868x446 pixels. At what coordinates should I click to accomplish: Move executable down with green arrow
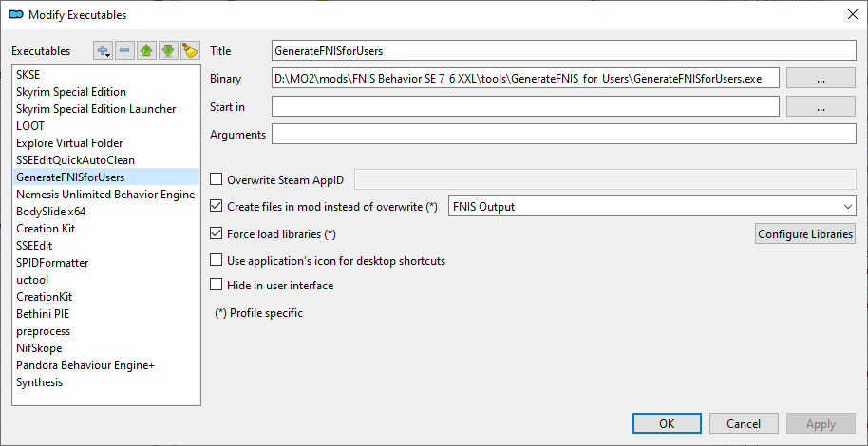click(x=168, y=50)
